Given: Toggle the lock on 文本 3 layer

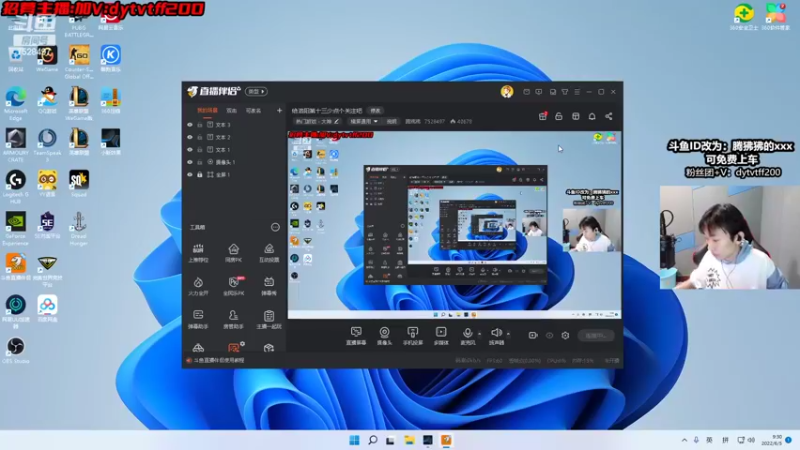Looking at the screenshot, I should 200,124.
